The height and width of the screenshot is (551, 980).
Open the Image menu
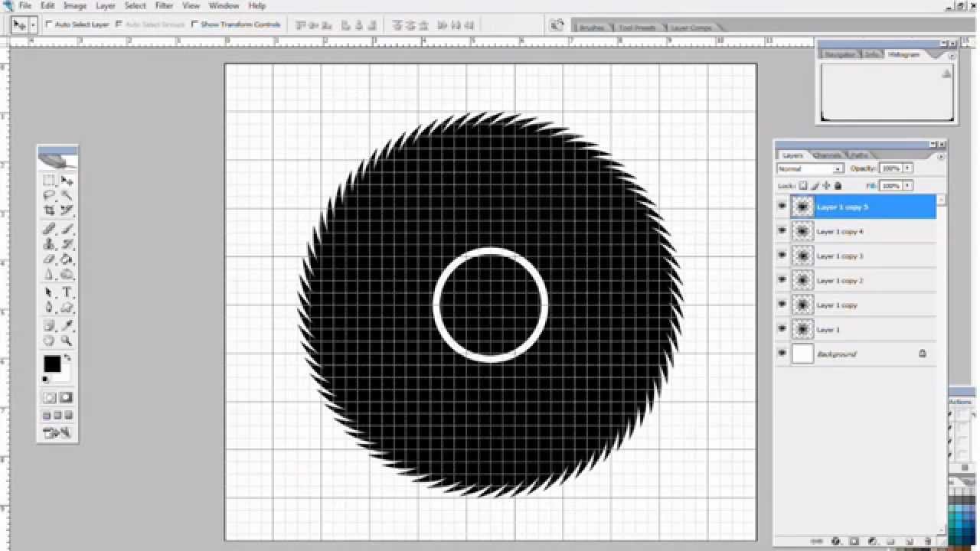click(75, 5)
